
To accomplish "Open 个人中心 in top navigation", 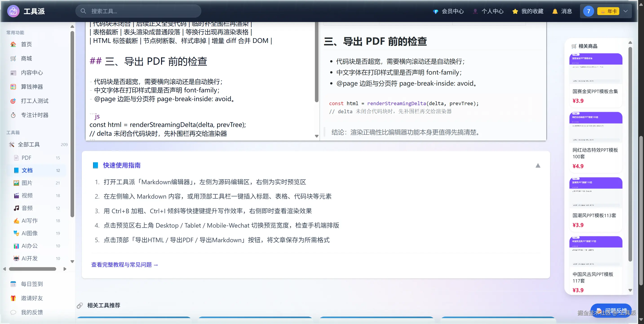I will click(x=488, y=11).
